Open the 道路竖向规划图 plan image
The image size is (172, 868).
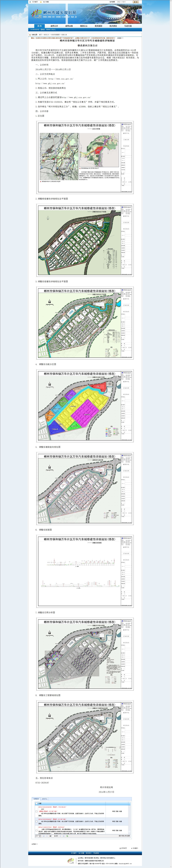tap(85, 489)
